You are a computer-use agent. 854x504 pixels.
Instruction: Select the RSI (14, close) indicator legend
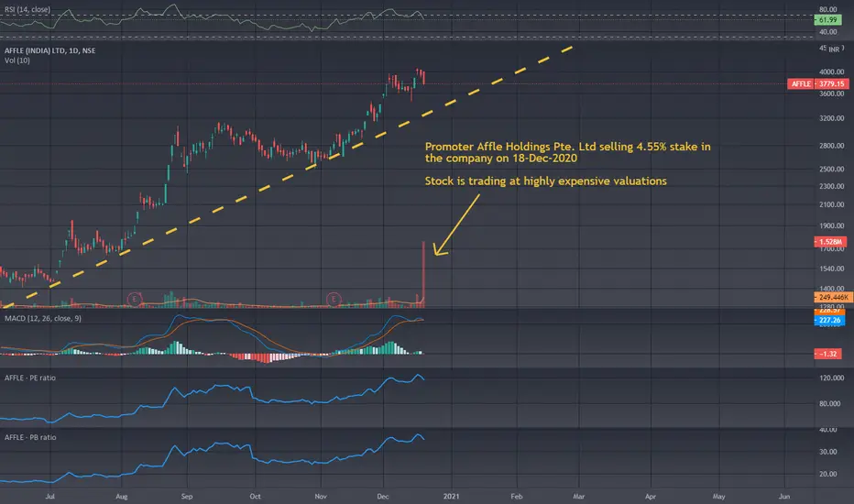[27, 9]
